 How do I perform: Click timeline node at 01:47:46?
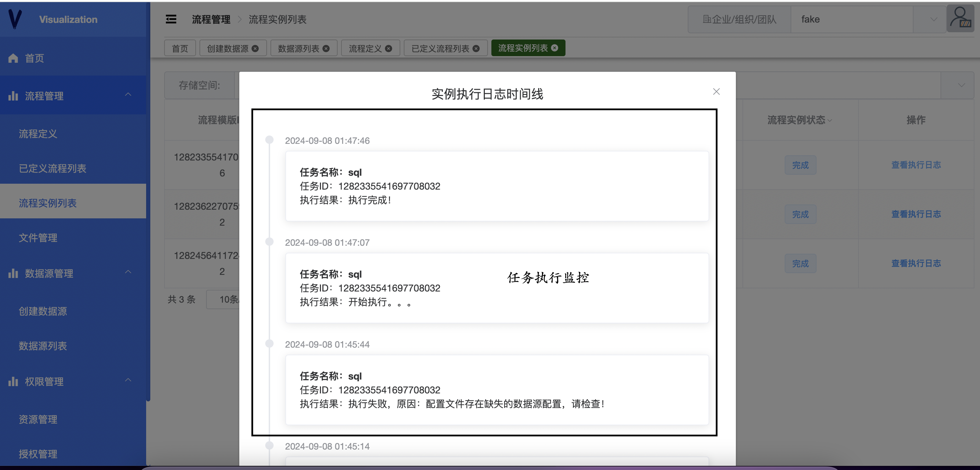click(269, 140)
